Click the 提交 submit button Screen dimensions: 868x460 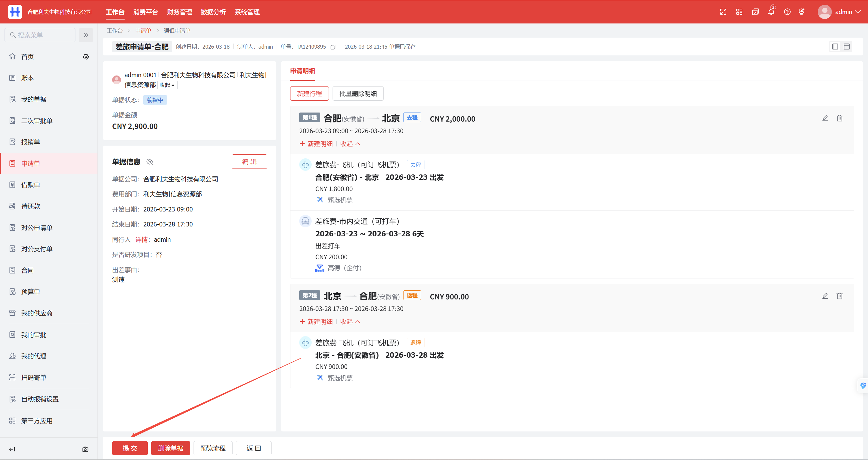coord(130,448)
